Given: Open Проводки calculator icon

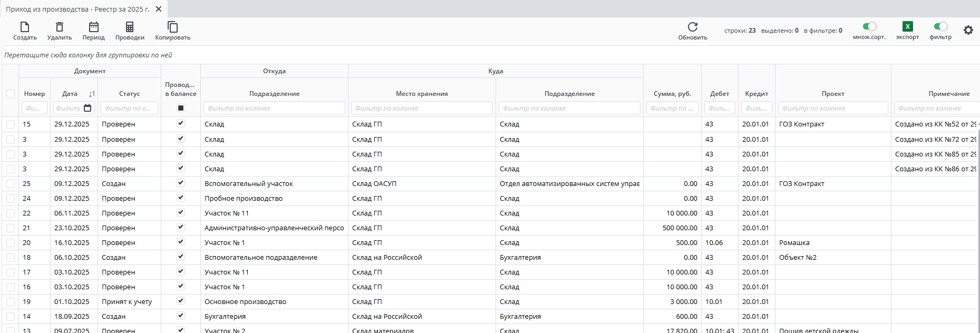Looking at the screenshot, I should [x=130, y=27].
